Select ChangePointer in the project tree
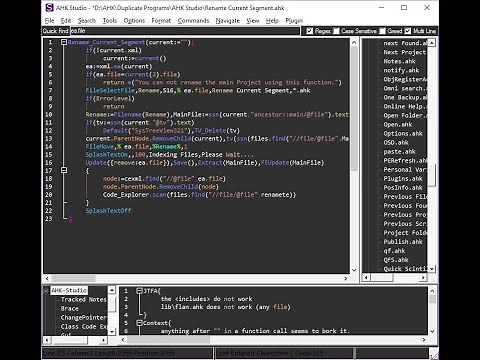Viewport: 480px width, 360px height. pyautogui.click(x=83, y=317)
